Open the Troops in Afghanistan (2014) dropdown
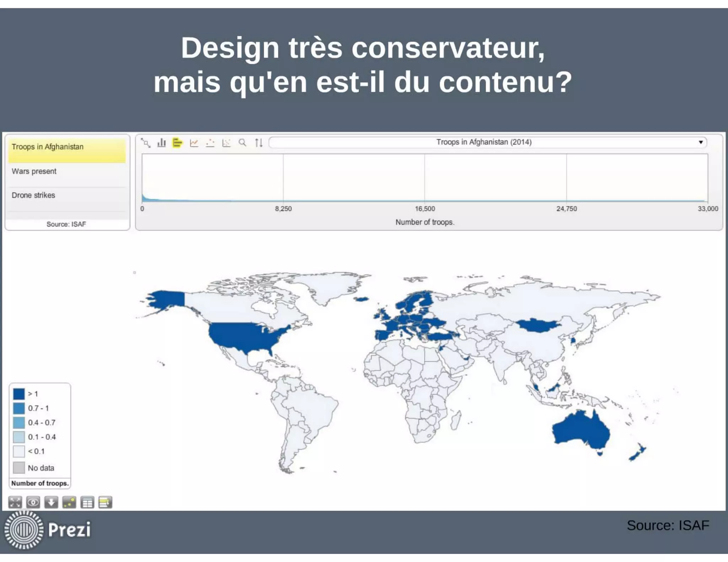 pos(487,142)
